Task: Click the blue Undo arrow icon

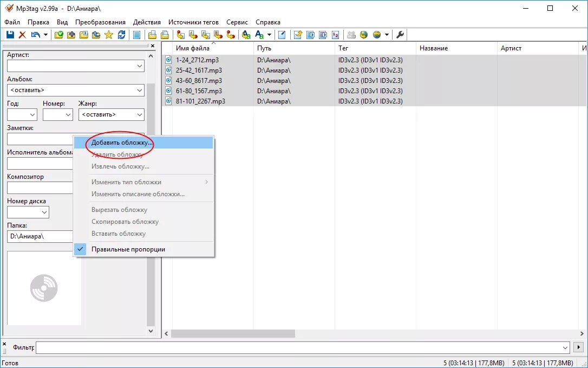Action: (x=36, y=35)
